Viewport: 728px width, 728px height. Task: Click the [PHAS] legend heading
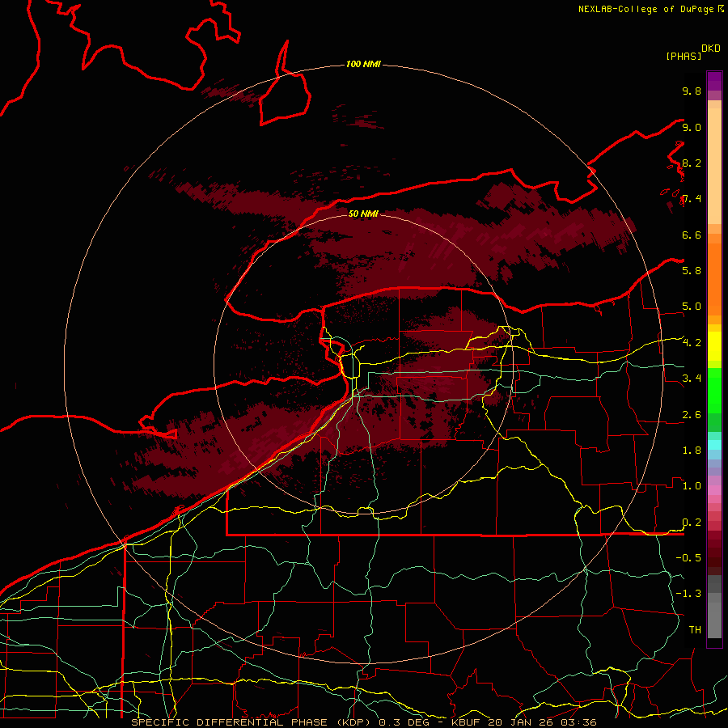point(684,56)
